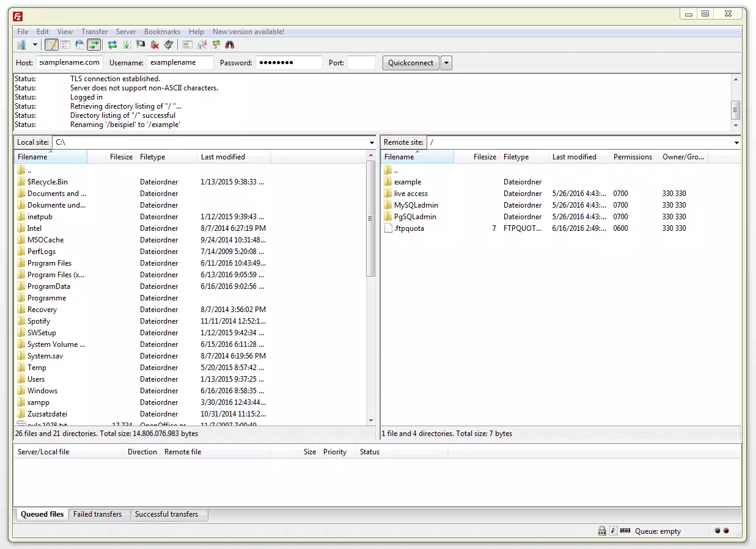756x549 pixels.
Task: Click the red activity LED indicator
Action: click(726, 531)
